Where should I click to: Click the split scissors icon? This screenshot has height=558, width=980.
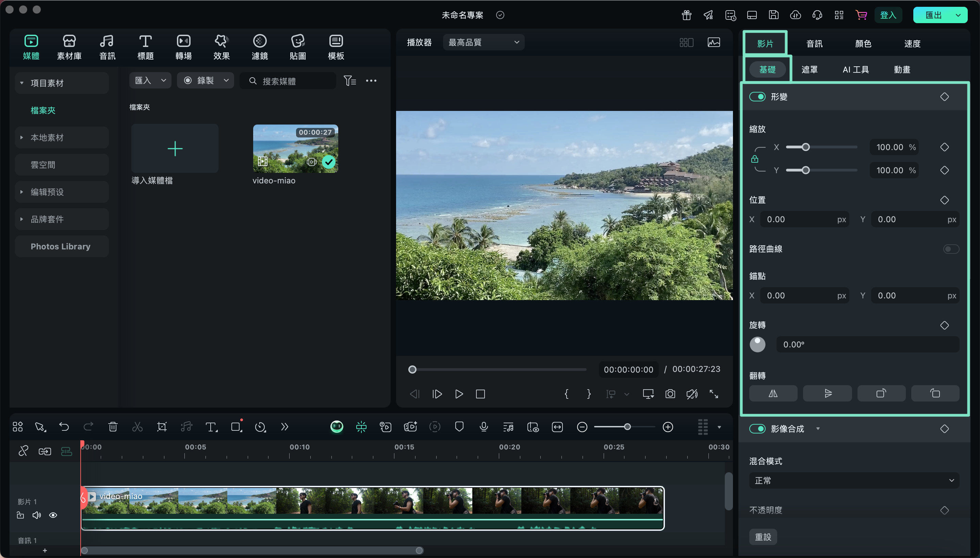[x=137, y=427]
